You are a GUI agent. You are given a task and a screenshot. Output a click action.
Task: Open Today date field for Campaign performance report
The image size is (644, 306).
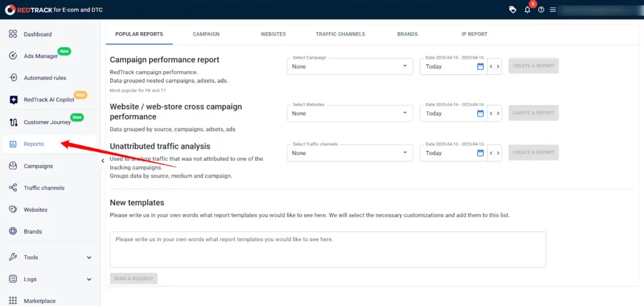[x=453, y=66]
